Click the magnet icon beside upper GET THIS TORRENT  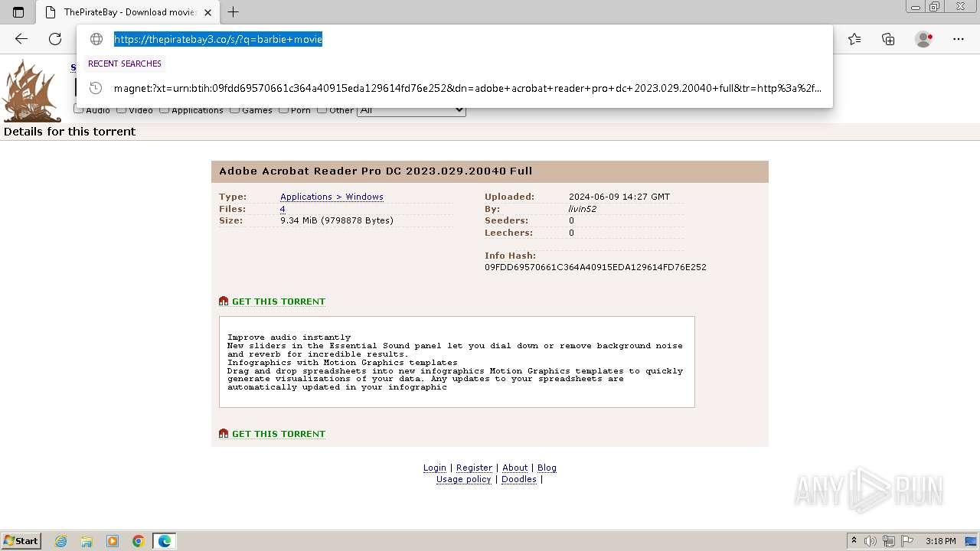point(224,302)
